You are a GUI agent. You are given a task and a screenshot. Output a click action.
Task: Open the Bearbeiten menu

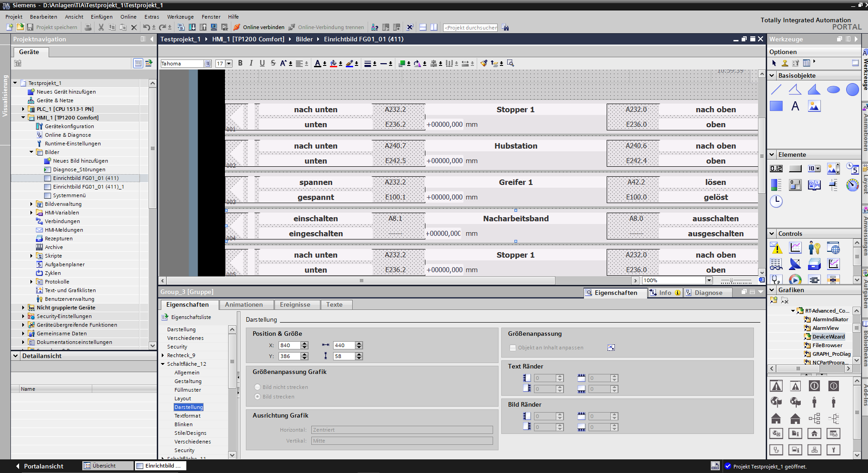[44, 17]
